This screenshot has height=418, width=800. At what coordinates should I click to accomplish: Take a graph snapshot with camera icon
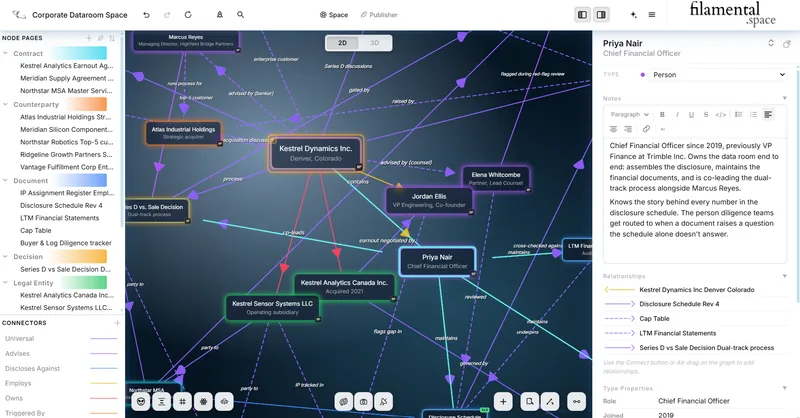[x=363, y=402]
